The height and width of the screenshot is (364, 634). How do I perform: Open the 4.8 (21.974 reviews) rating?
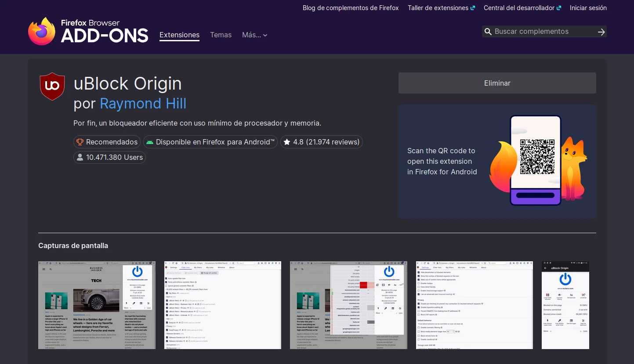pyautogui.click(x=322, y=142)
